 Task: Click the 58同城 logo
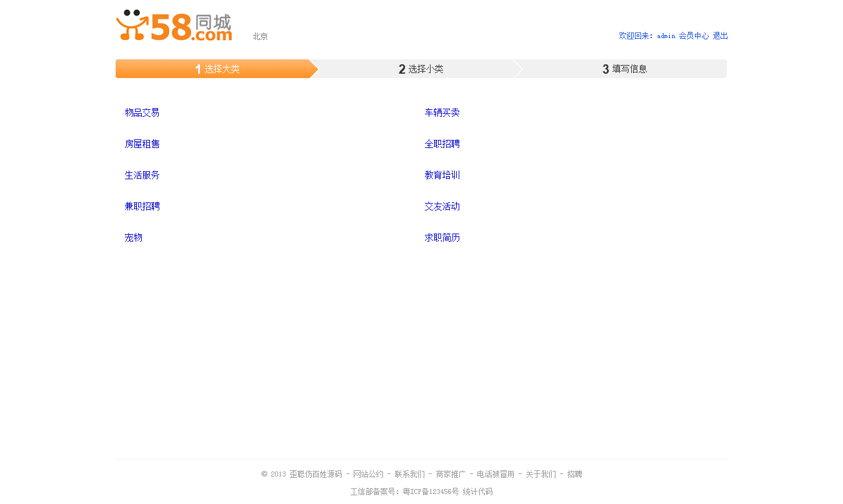174,26
